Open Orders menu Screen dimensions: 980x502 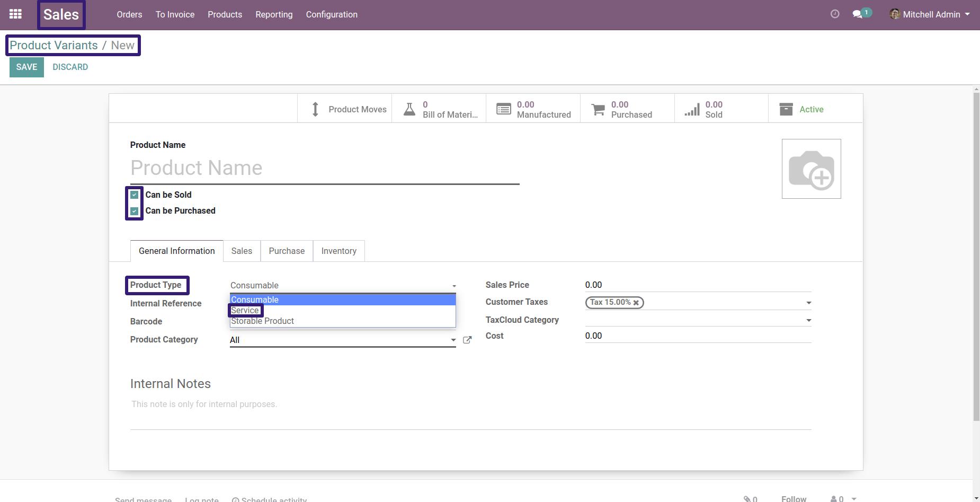129,14
